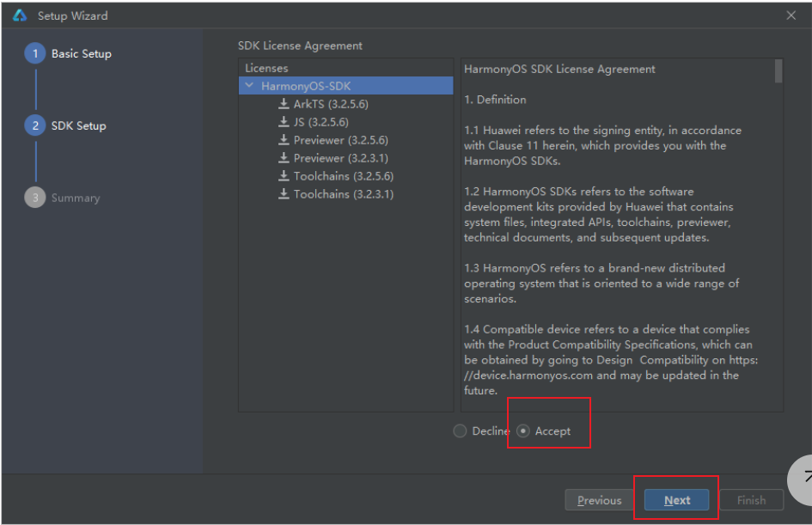Image resolution: width=812 pixels, height=525 pixels.
Task: Click the DevEco Studio logo icon
Action: pos(20,15)
